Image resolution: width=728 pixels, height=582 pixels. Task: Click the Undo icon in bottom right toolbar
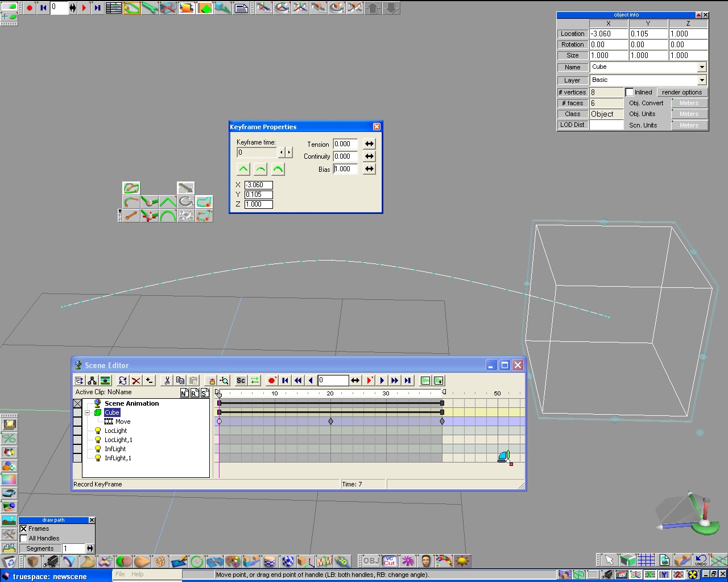point(701,560)
